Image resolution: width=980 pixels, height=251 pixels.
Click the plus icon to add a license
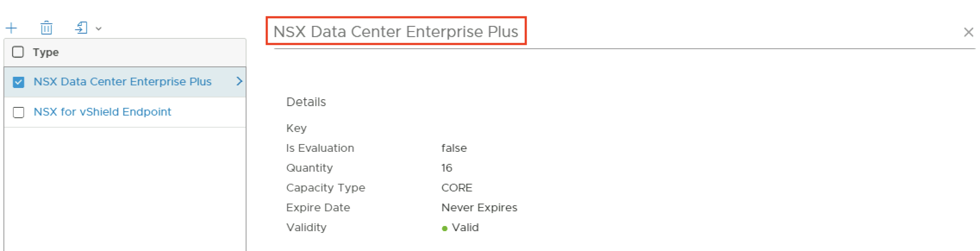[x=11, y=28]
